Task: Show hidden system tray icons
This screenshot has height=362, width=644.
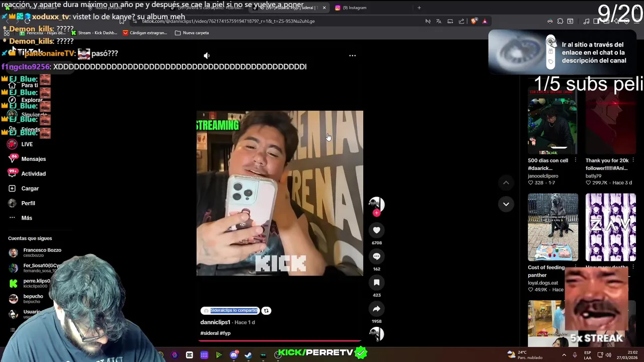Action: [564, 354]
